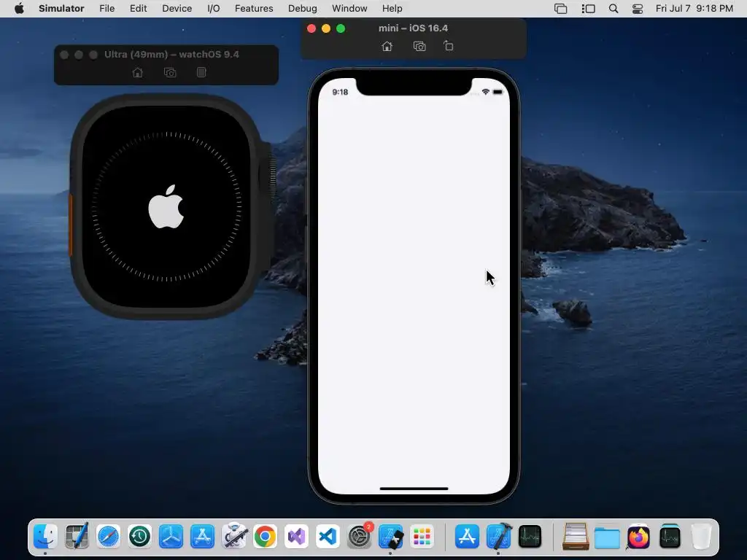747x560 pixels.
Task: Open Spotlight search in menu bar
Action: tap(614, 9)
